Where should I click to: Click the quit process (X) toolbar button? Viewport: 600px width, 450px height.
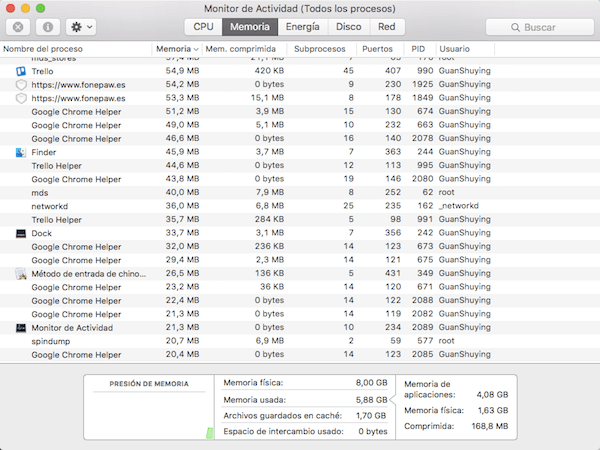pos(18,27)
